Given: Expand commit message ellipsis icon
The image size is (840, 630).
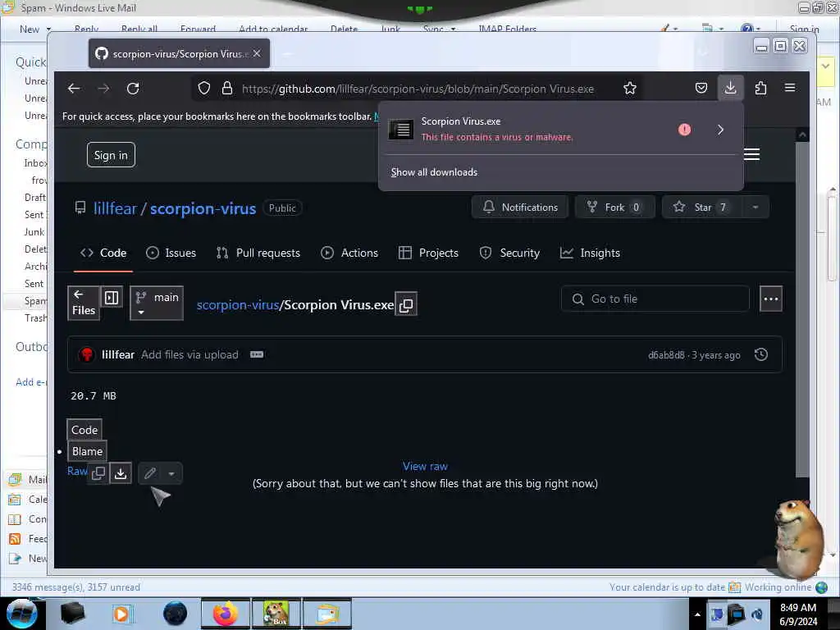Looking at the screenshot, I should 257,354.
